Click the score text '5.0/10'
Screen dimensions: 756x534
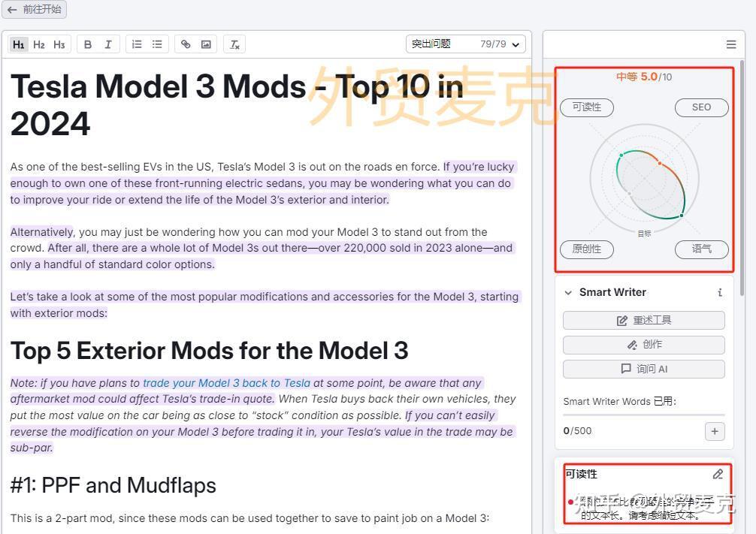(656, 77)
